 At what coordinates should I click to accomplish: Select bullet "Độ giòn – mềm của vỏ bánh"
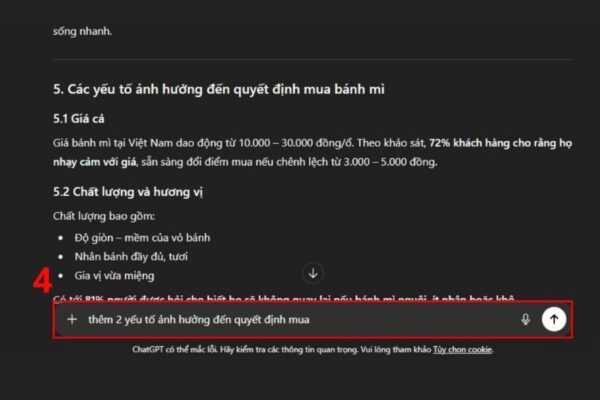[x=142, y=238]
